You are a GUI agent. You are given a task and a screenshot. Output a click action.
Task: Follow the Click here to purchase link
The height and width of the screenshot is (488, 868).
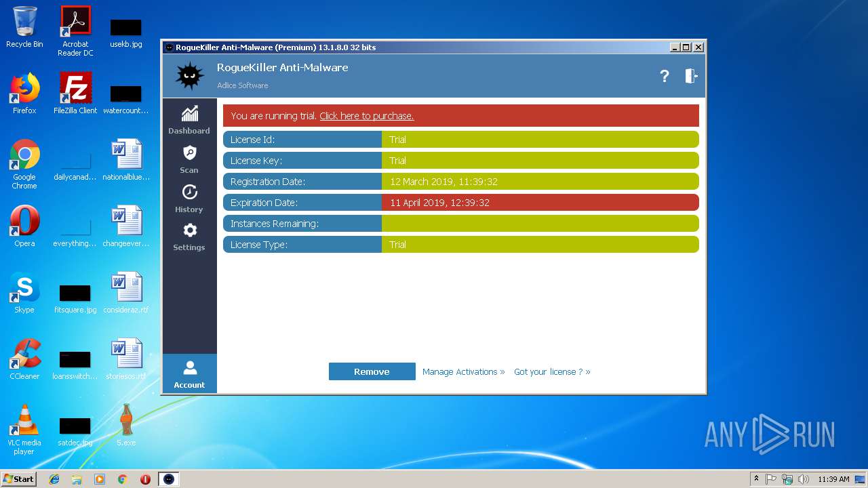pyautogui.click(x=367, y=116)
